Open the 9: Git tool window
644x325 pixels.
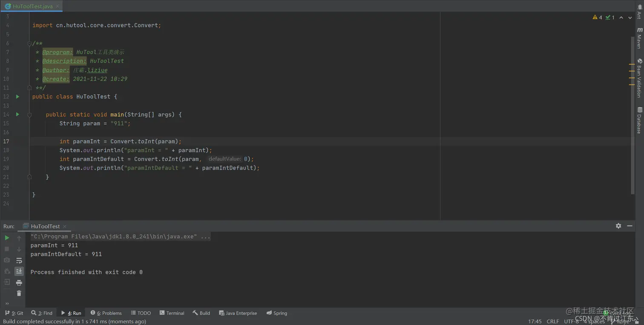[x=14, y=313]
